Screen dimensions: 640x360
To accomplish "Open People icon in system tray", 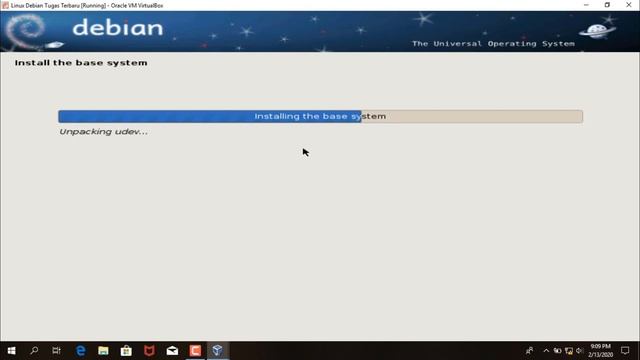I will (529, 351).
